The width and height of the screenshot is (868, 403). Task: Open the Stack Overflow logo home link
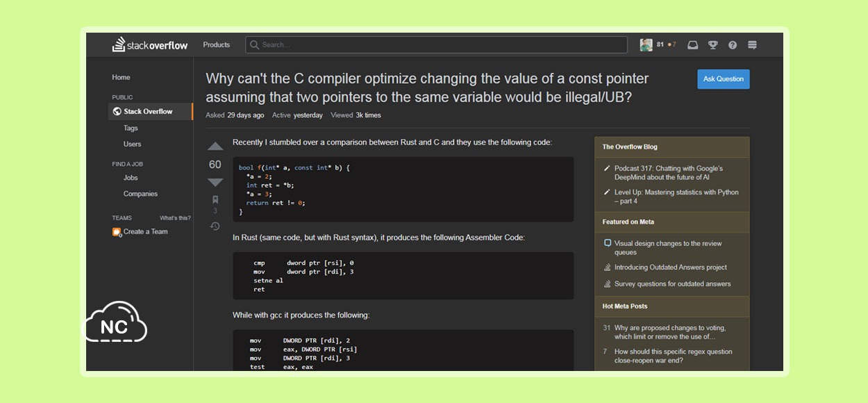tap(150, 45)
